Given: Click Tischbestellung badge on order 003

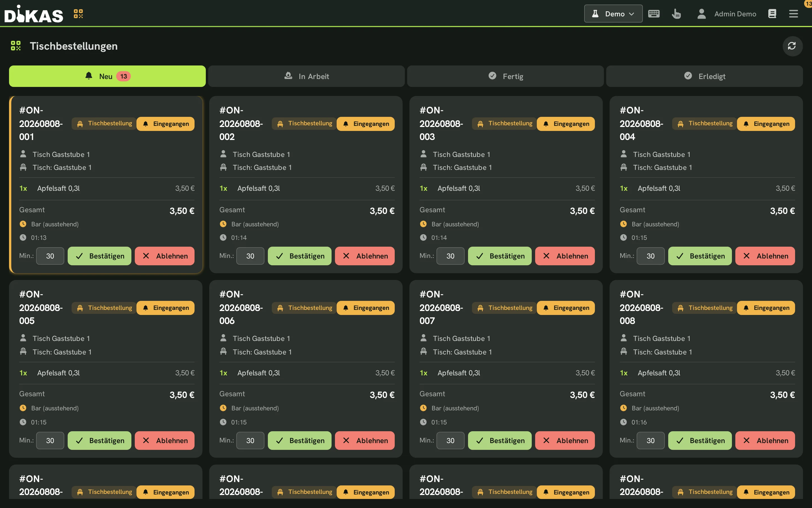Looking at the screenshot, I should point(504,124).
